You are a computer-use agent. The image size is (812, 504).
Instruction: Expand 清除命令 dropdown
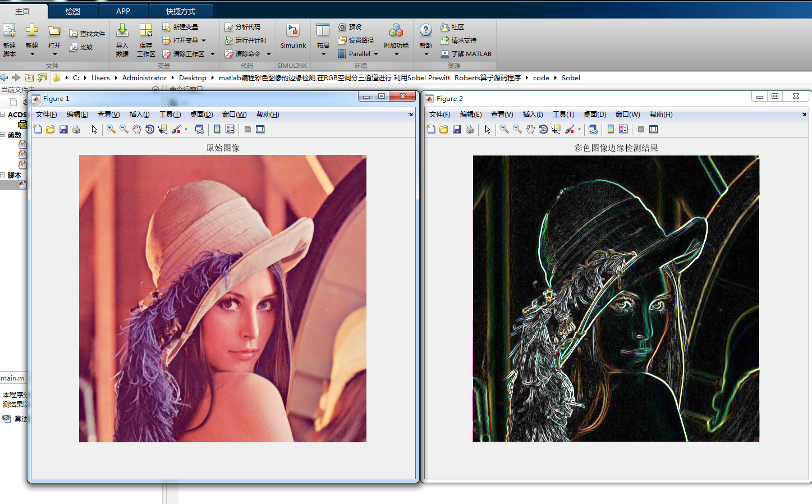pyautogui.click(x=269, y=54)
